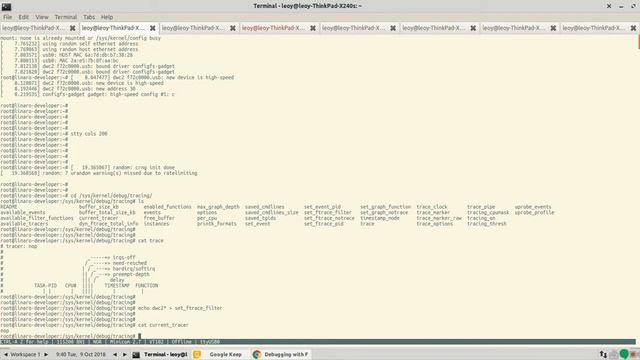The width and height of the screenshot is (640, 360).
Task: Close the red-titled terminal tab
Action: click(x=313, y=28)
